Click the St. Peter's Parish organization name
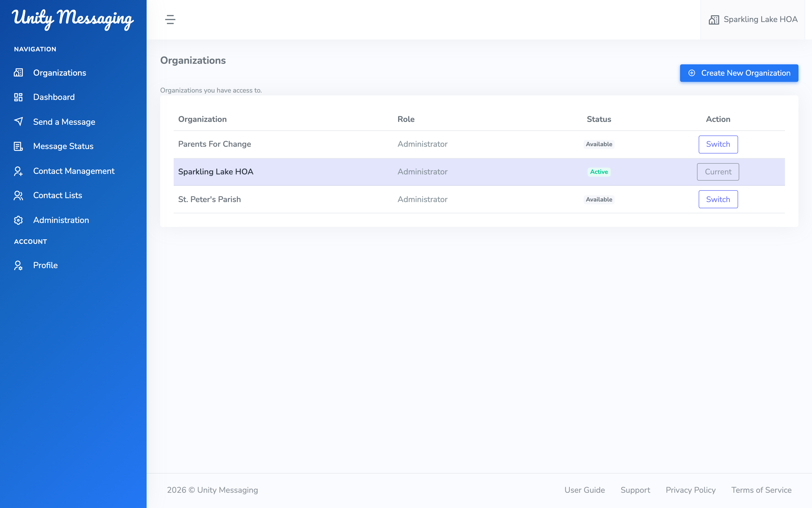This screenshot has width=812, height=508. [x=209, y=199]
